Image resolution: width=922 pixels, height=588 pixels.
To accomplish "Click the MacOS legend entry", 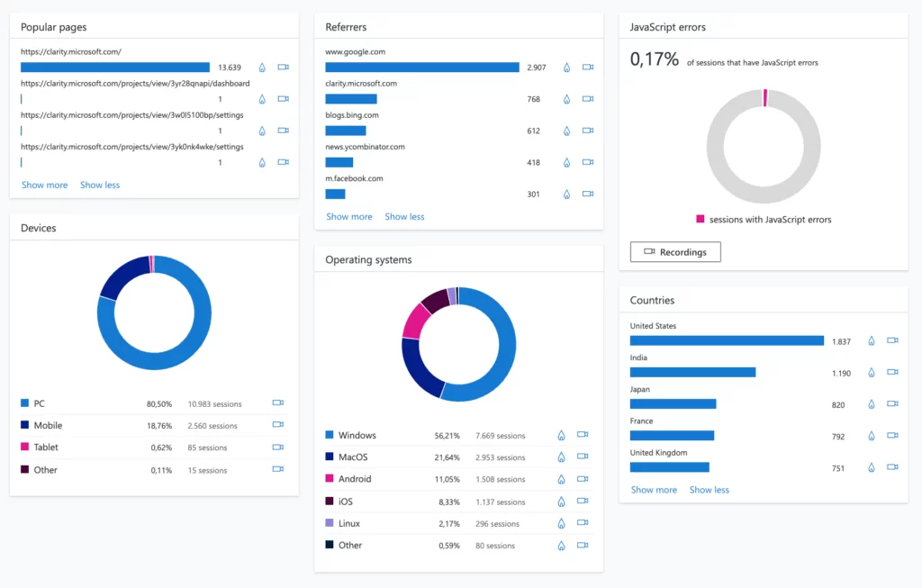I will click(353, 457).
